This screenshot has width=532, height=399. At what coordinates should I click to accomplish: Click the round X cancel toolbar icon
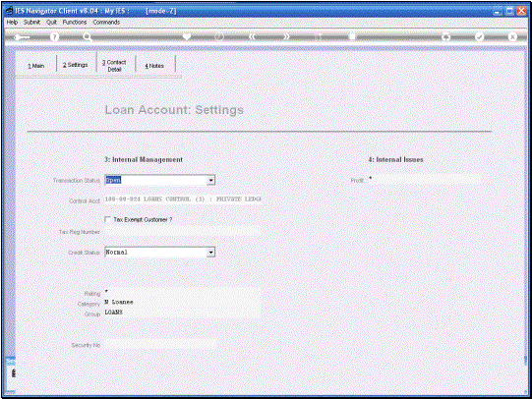click(x=512, y=37)
